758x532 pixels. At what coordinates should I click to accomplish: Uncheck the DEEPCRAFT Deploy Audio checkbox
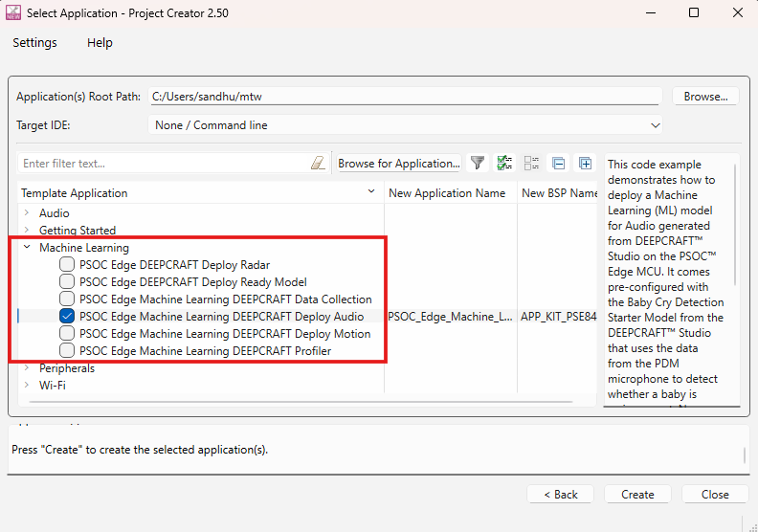point(67,317)
